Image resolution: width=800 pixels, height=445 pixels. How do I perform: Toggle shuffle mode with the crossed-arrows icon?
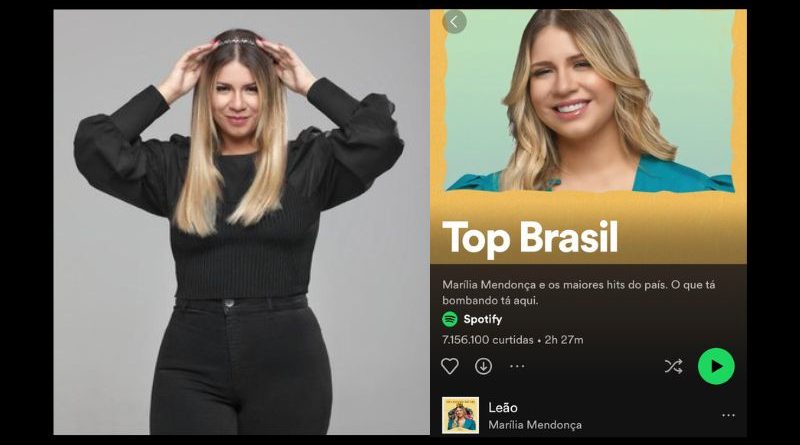(673, 366)
